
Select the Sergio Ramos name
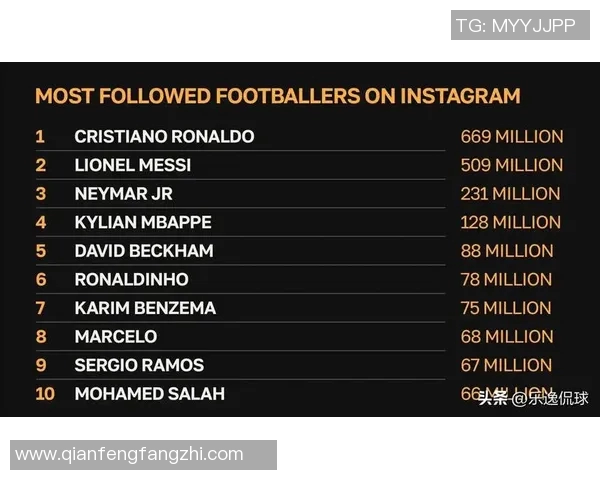[139, 365]
